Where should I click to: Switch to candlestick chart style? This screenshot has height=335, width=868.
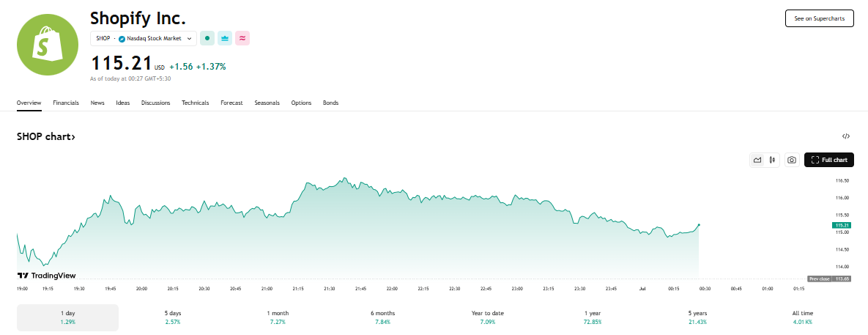pos(772,160)
